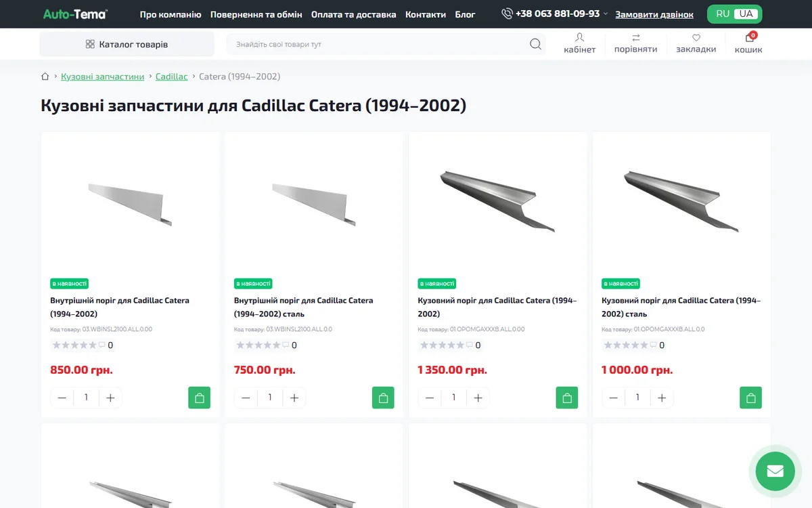Decrease quantity of the 1 000.00 грн. product
The width and height of the screenshot is (812, 508).
pos(613,398)
